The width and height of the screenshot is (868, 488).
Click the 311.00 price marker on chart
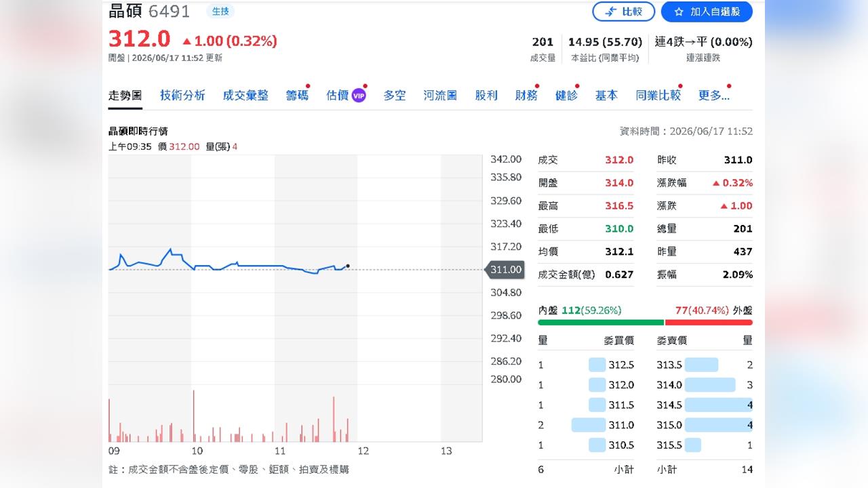[x=505, y=270]
